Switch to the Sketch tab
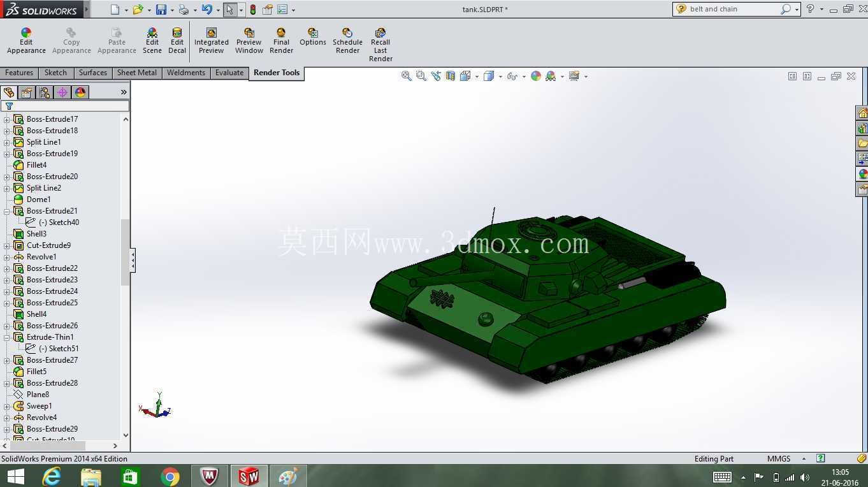The height and width of the screenshot is (487, 868). pyautogui.click(x=55, y=73)
